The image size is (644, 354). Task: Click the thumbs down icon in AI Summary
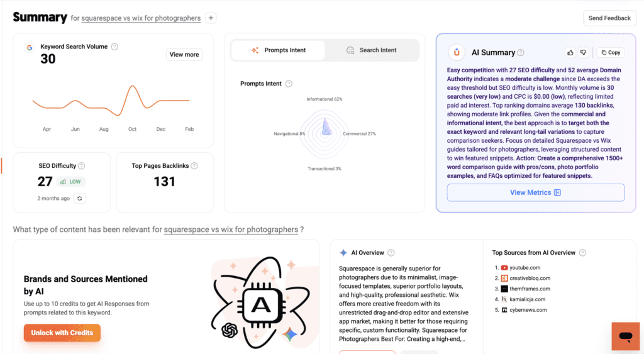click(583, 53)
